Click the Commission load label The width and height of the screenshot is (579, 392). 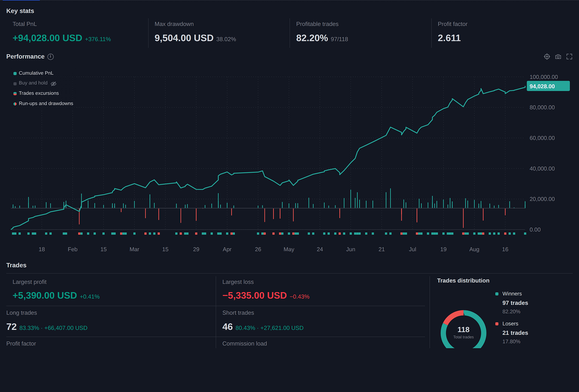point(244,344)
